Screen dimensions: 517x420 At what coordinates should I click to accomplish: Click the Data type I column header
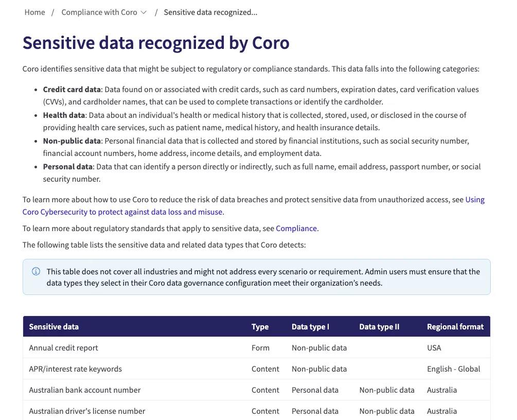[x=310, y=327]
